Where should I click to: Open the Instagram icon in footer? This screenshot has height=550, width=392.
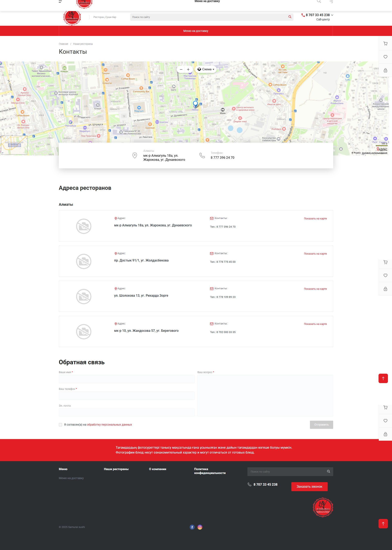(x=200, y=527)
